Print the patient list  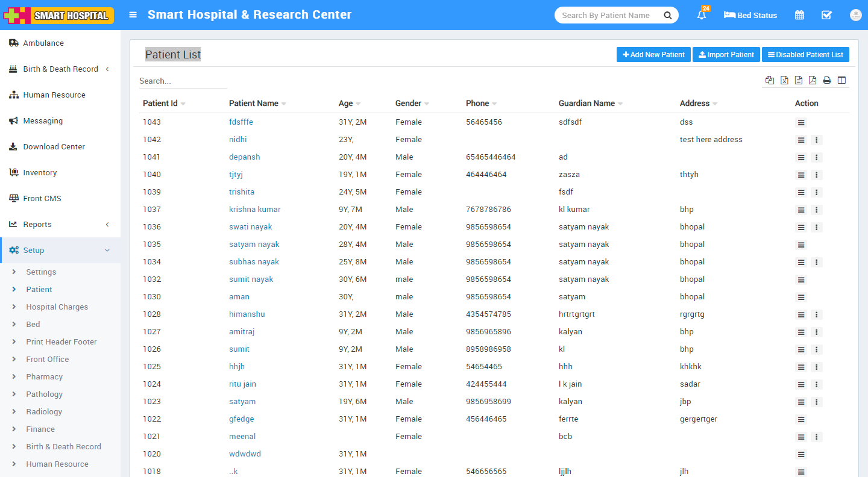point(827,80)
